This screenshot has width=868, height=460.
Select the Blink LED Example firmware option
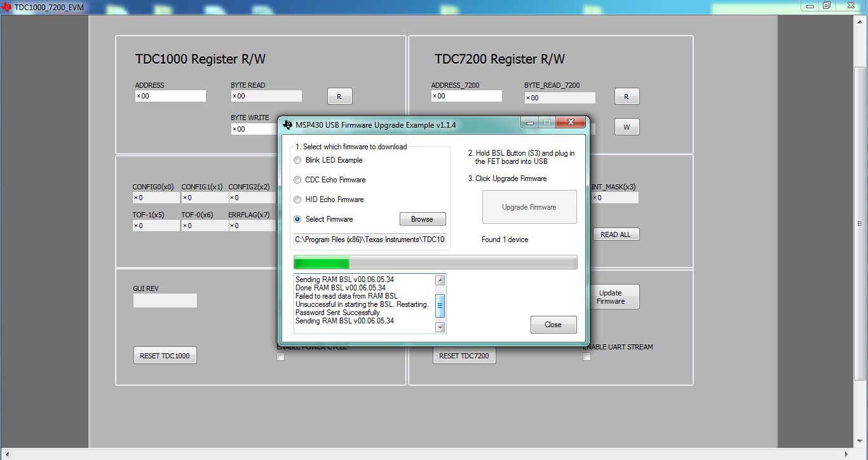click(297, 160)
